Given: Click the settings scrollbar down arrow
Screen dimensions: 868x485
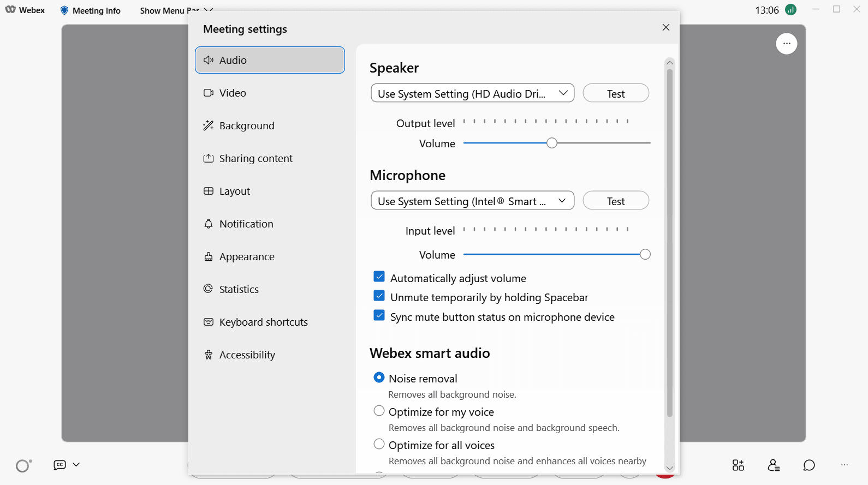Looking at the screenshot, I should pyautogui.click(x=670, y=468).
